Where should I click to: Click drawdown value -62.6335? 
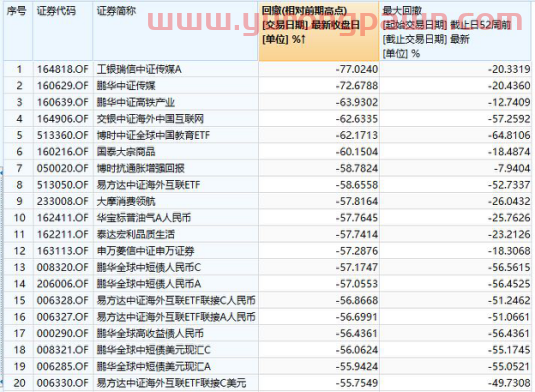coord(357,119)
